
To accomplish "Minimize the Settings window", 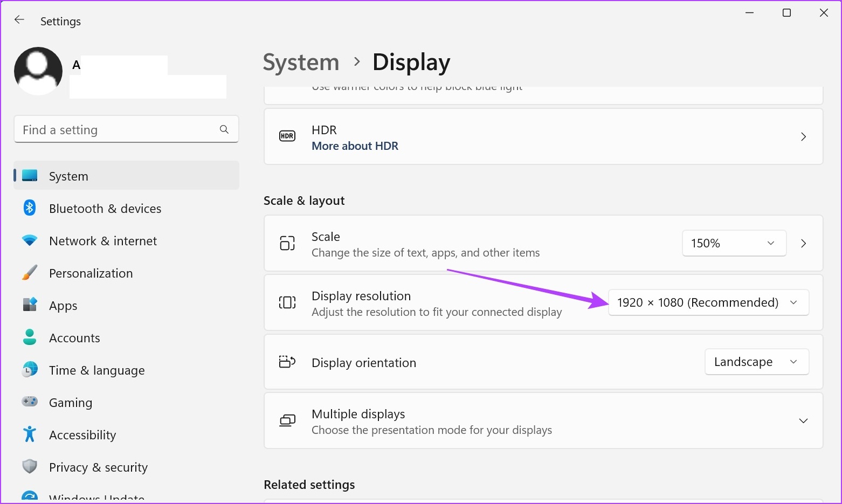I will [749, 13].
